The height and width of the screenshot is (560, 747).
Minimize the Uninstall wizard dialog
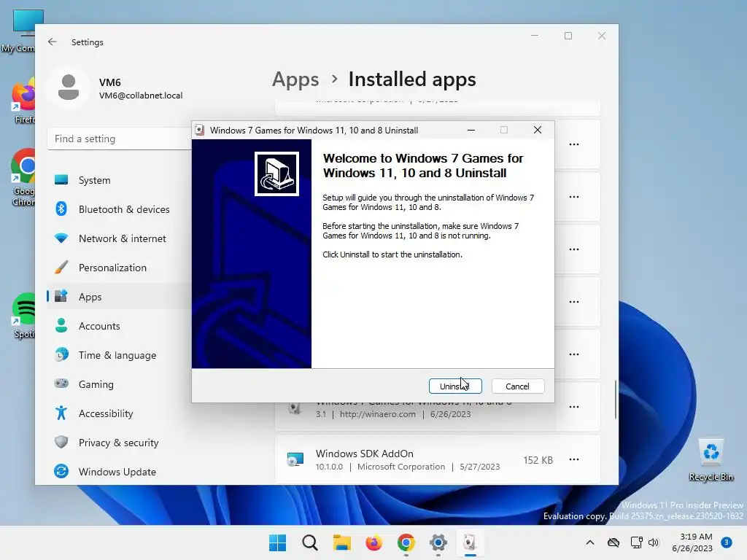point(471,130)
